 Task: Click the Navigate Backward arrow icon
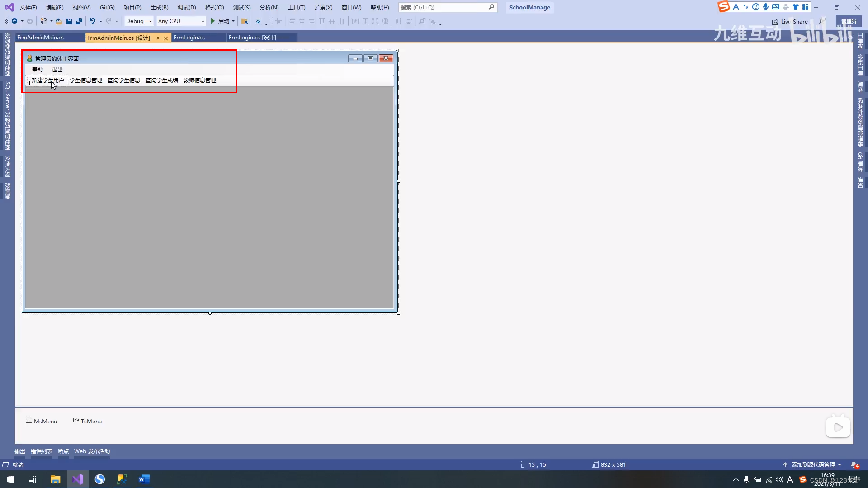coord(14,21)
